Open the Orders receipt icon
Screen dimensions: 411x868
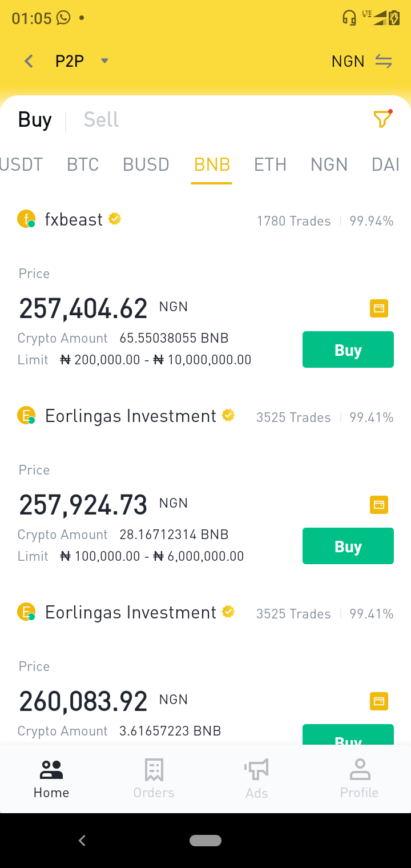coord(154,770)
